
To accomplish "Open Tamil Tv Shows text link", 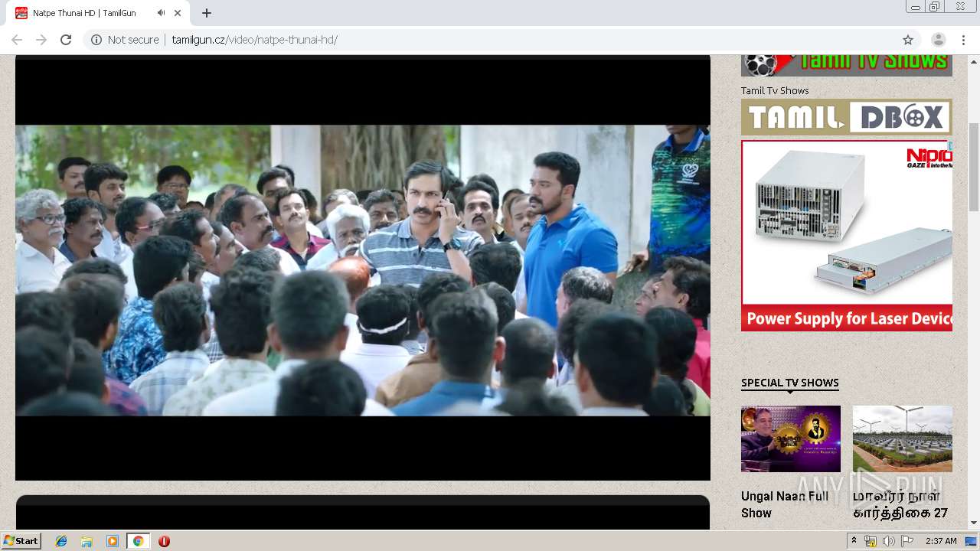I will click(775, 90).
